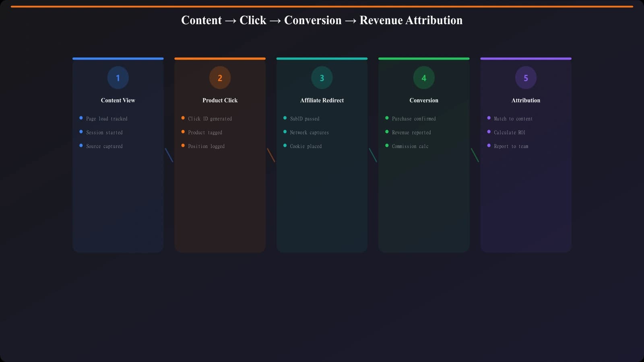Click the Report to team entry
Viewport: 644px width, 362px height.
(x=511, y=146)
